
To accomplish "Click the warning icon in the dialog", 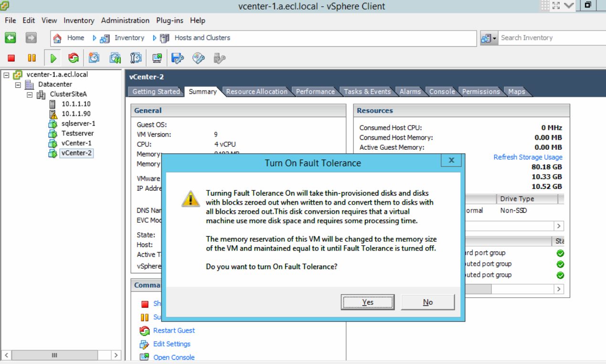I will pyautogui.click(x=191, y=198).
